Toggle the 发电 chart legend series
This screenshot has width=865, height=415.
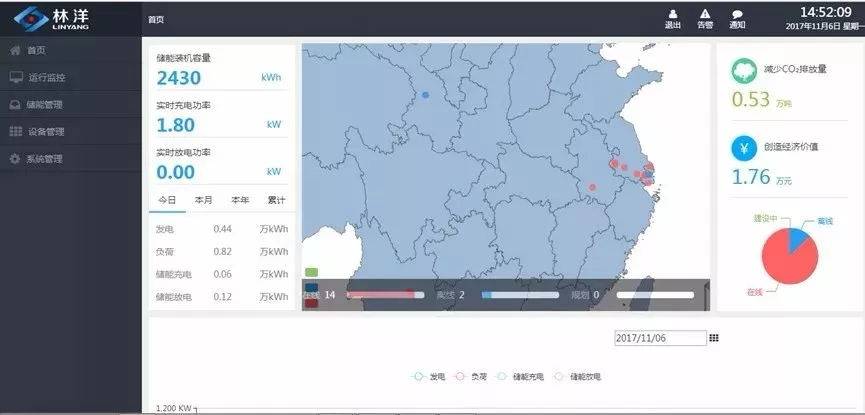click(429, 377)
